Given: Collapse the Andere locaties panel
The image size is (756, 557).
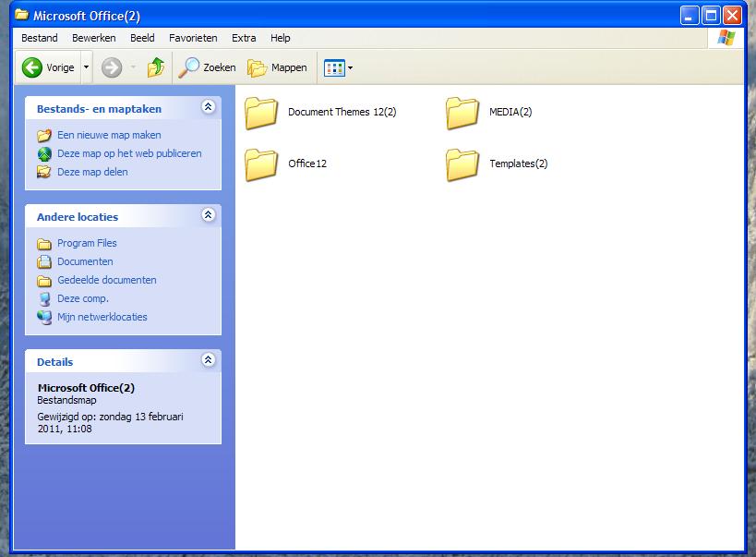Looking at the screenshot, I should click(x=209, y=215).
